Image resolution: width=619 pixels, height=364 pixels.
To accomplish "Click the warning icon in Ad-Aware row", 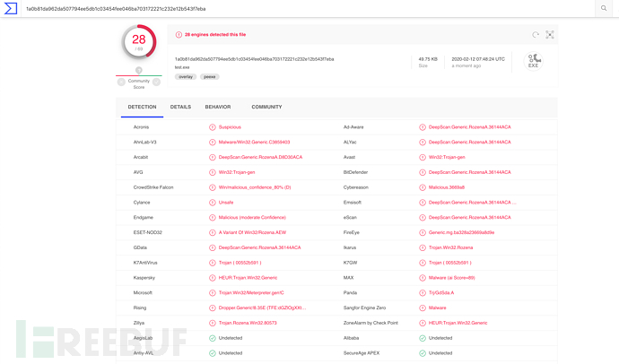I will coord(423,127).
